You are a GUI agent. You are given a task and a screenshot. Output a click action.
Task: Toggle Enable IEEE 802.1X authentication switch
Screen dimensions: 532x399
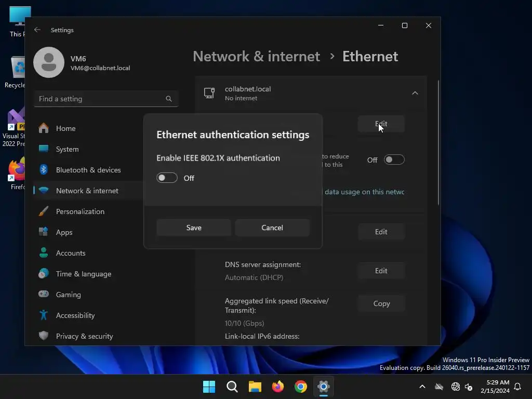tap(167, 178)
